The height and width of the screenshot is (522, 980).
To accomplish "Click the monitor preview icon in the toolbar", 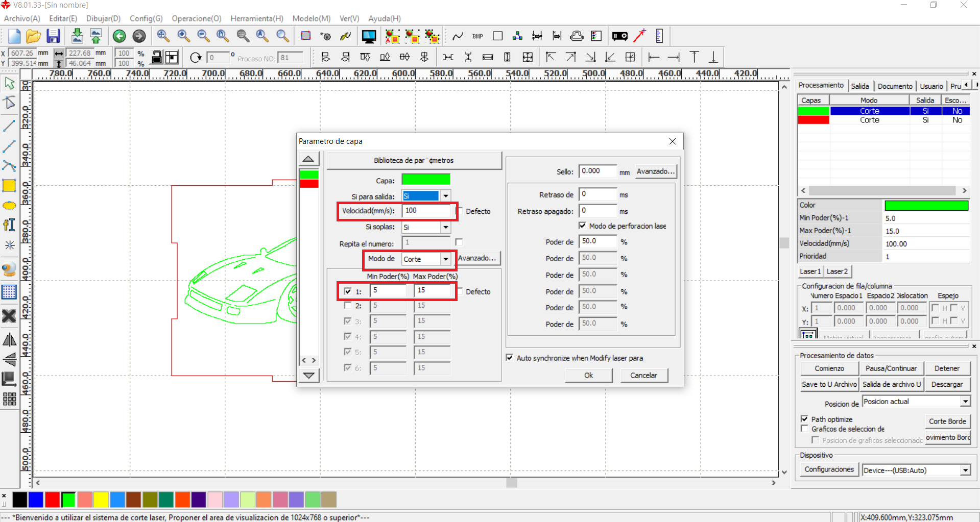I will (369, 36).
